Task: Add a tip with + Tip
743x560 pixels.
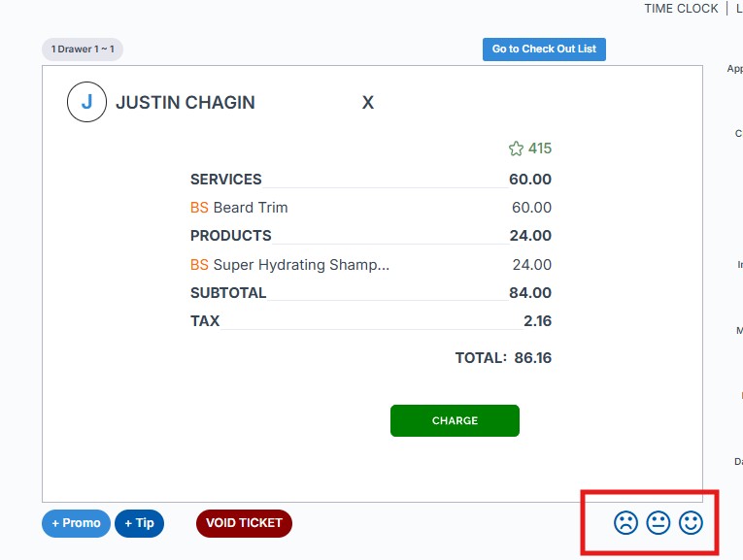Action: click(139, 523)
